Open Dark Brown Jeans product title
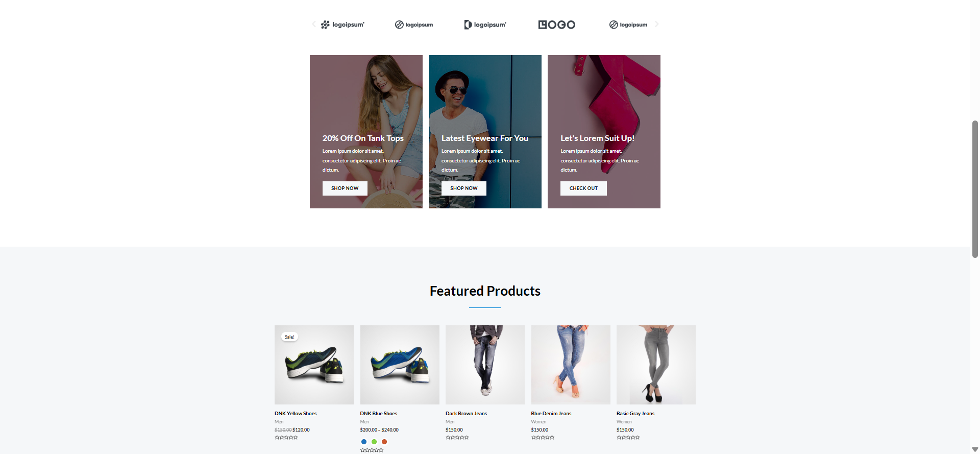The width and height of the screenshot is (980, 454). (x=466, y=414)
